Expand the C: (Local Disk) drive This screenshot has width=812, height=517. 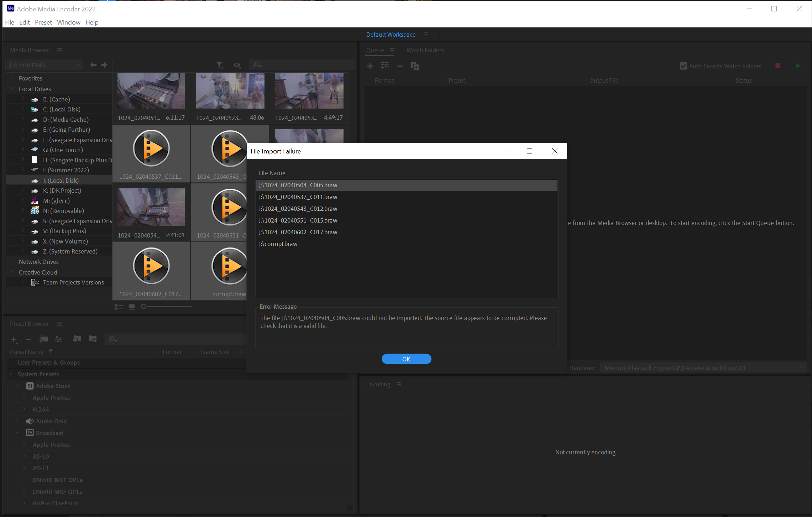[23, 109]
